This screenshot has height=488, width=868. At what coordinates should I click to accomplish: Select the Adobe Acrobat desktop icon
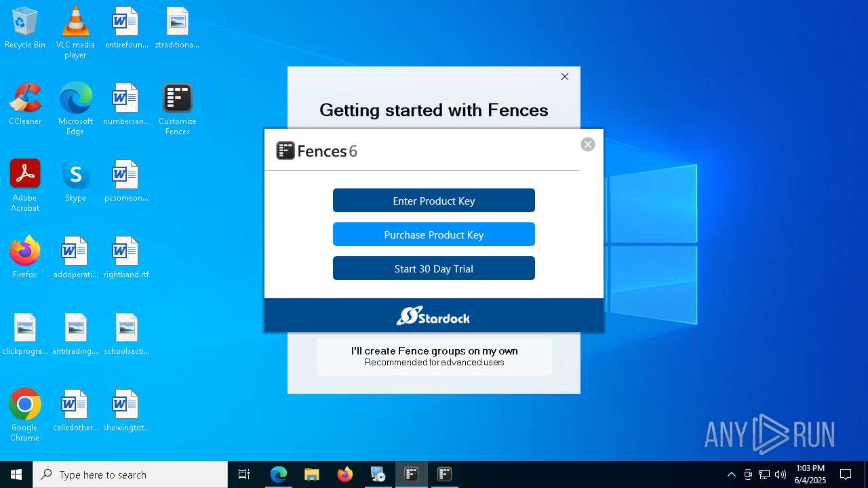[25, 185]
